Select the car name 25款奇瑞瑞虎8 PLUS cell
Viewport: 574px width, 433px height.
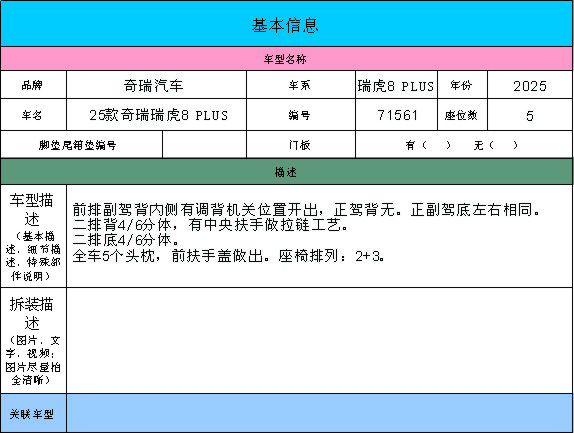click(x=156, y=115)
